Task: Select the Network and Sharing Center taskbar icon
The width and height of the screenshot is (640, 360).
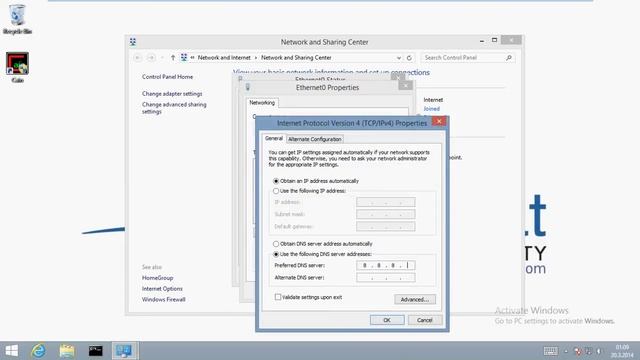Action: pyautogui.click(x=124, y=351)
